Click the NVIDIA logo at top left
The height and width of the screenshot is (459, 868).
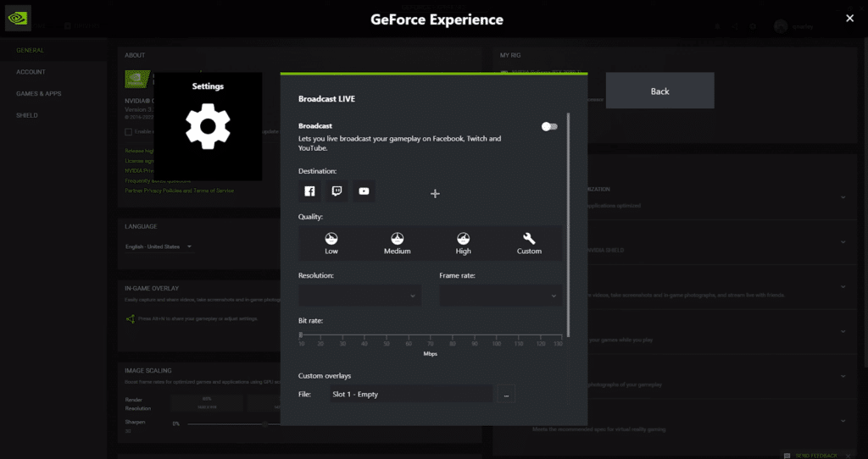19,18
